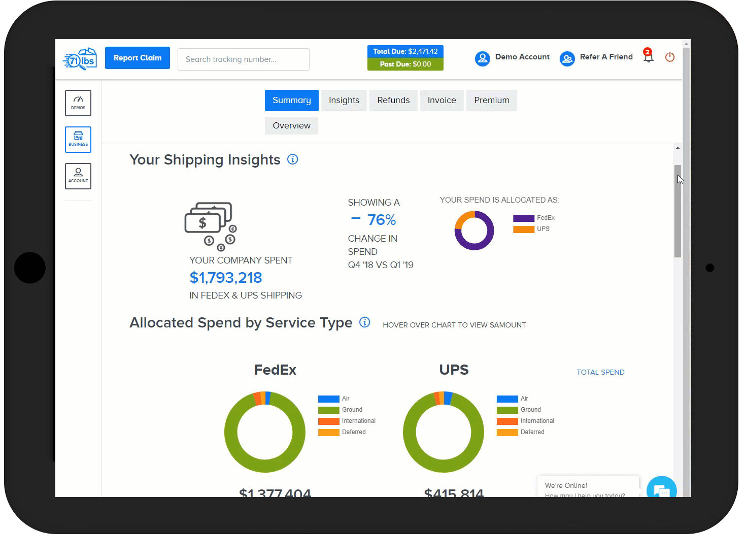
Task: Click the FedEx purple legend swatch
Action: click(x=524, y=218)
